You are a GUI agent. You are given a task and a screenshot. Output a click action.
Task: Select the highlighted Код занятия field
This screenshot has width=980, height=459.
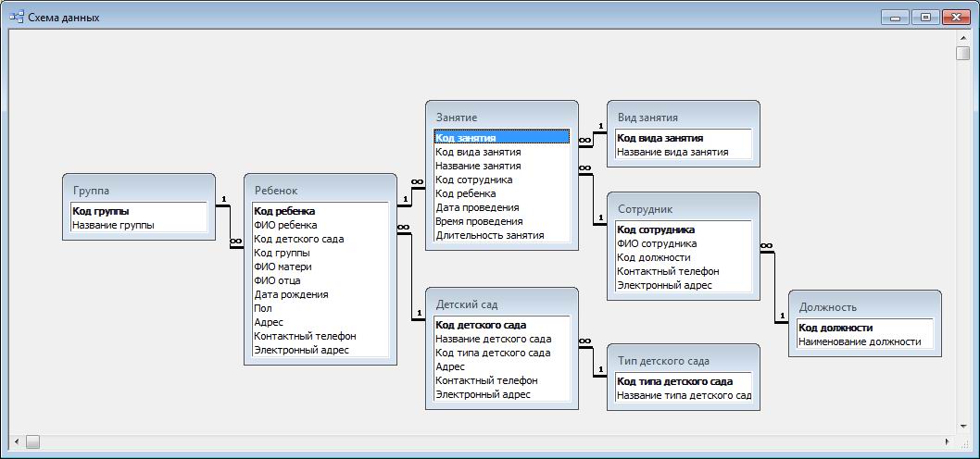coord(500,137)
